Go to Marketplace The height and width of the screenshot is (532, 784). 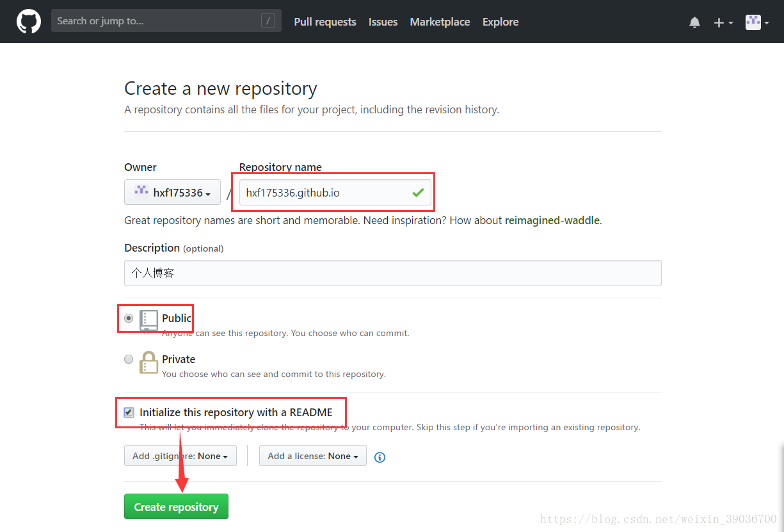(x=440, y=22)
